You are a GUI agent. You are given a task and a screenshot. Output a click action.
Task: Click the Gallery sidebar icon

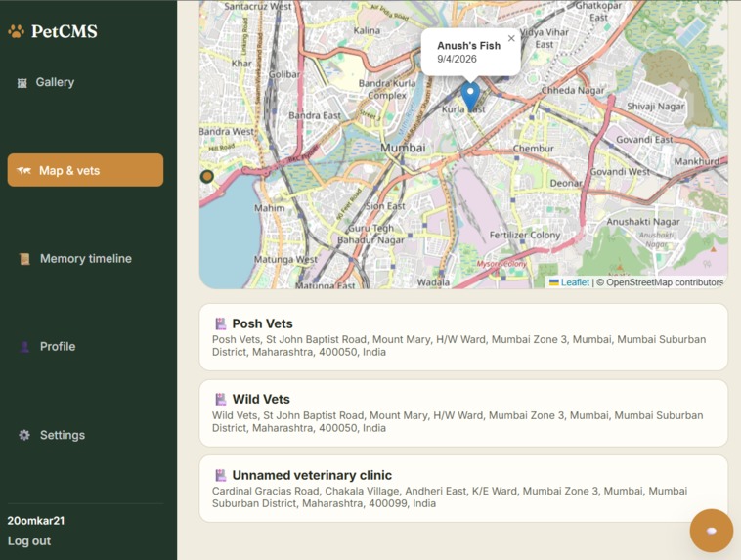click(x=22, y=83)
